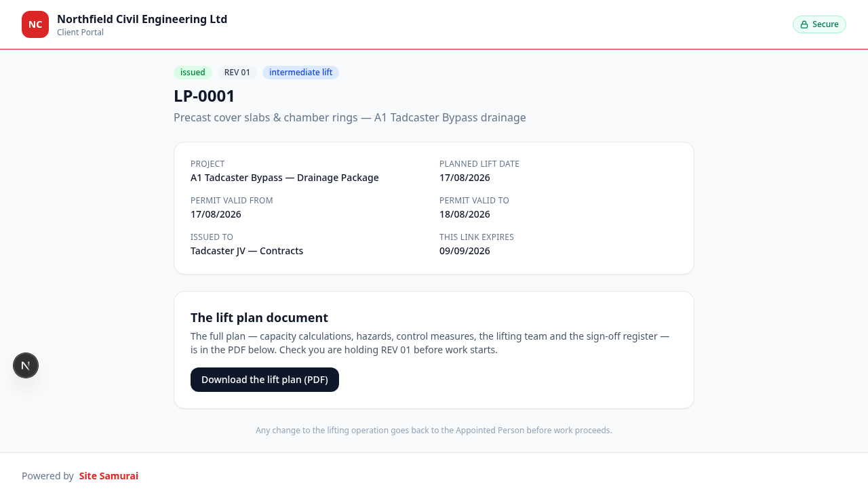Click the permit valid from 17/08/2026 value

pos(216,214)
